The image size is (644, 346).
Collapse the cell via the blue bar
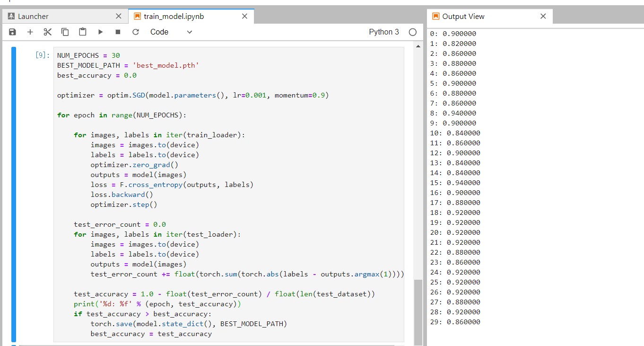14,194
